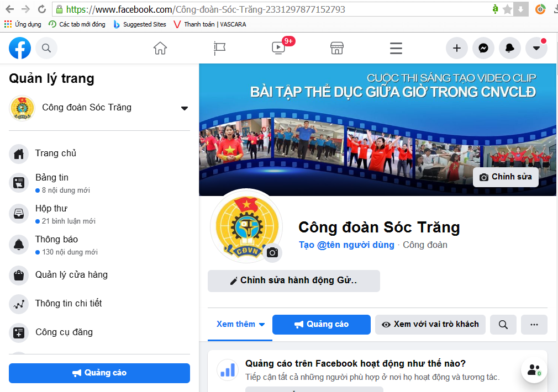Open Suggested Sites bookmark
Image resolution: width=558 pixels, height=392 pixels.
coord(139,24)
